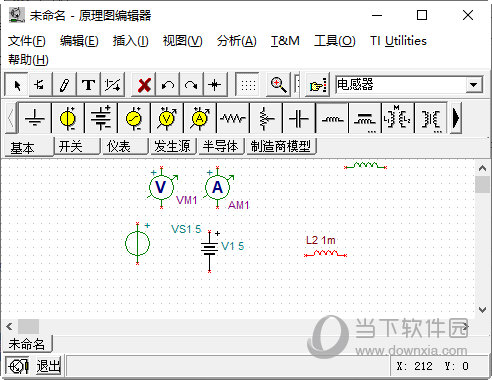Screen dimensions: 492x380
Task: Activate the wire drawing pencil tool
Action: (64, 85)
